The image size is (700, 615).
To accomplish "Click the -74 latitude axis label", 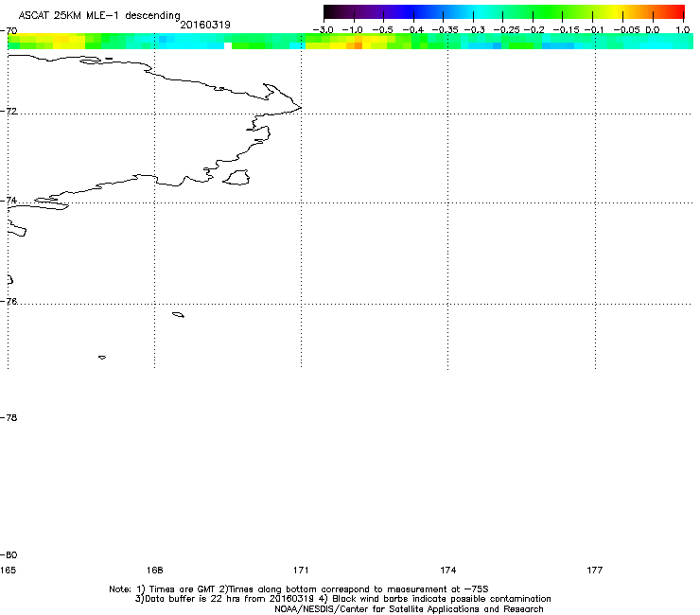I will [x=9, y=200].
